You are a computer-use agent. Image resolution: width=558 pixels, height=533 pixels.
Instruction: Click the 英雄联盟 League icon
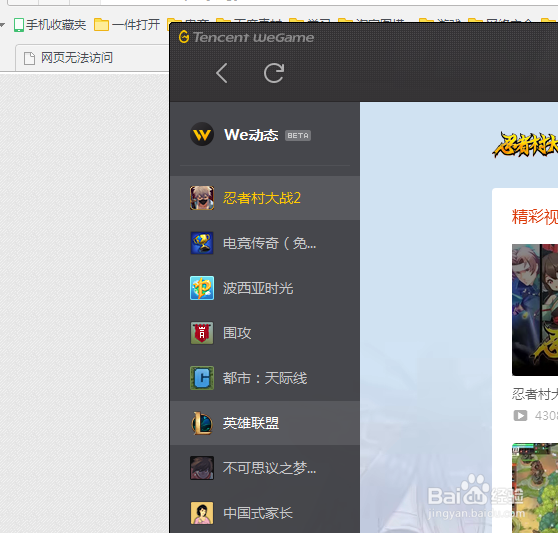[202, 423]
